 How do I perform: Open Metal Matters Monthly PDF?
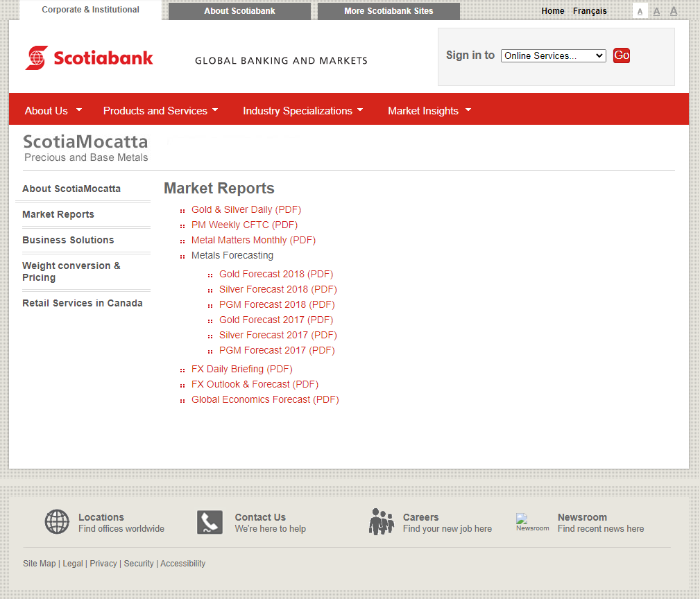(254, 240)
